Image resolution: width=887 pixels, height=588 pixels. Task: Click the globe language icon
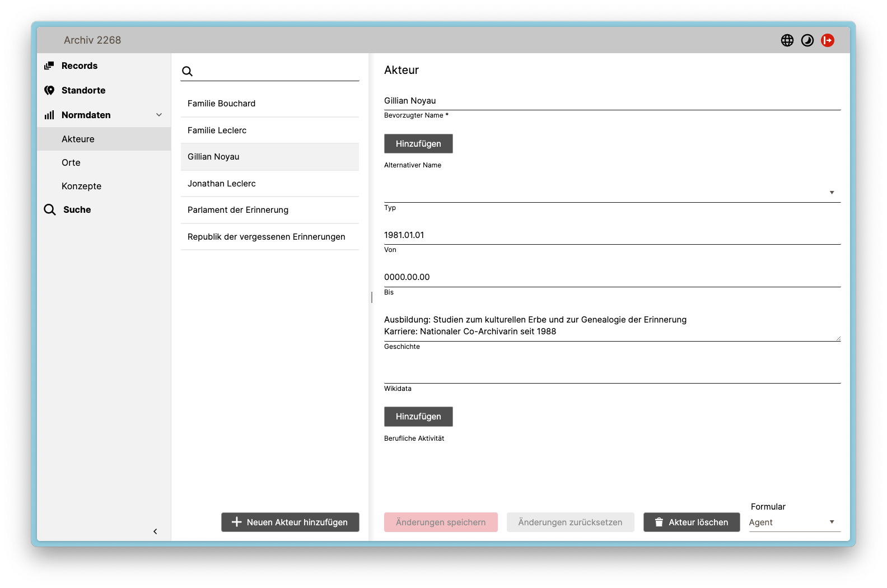pyautogui.click(x=787, y=40)
